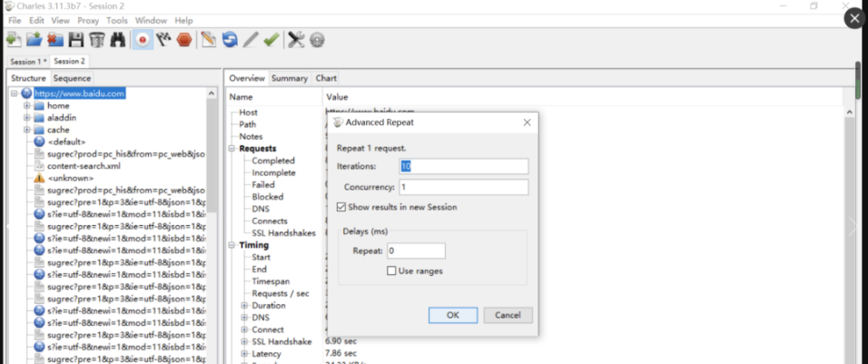Switch to the Summary tab
Screen dimensions: 868x364
tap(290, 78)
